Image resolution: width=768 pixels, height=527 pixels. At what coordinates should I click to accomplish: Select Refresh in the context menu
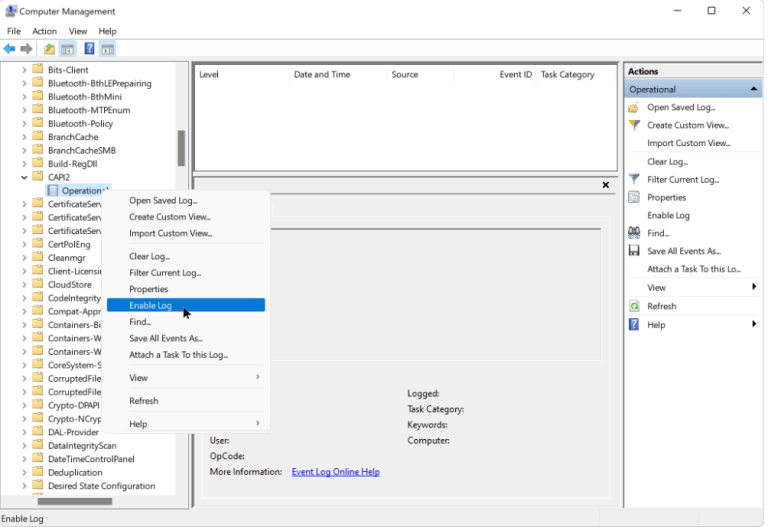point(186,401)
